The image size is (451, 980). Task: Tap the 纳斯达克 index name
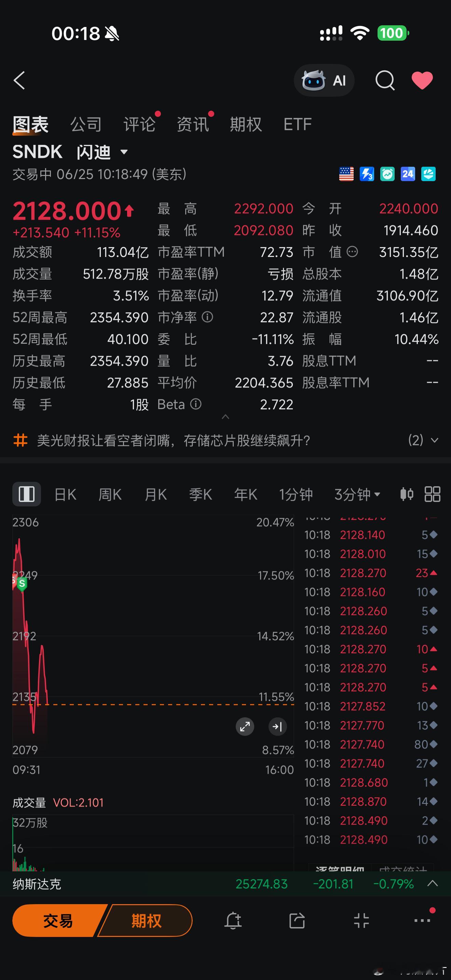[x=37, y=884]
